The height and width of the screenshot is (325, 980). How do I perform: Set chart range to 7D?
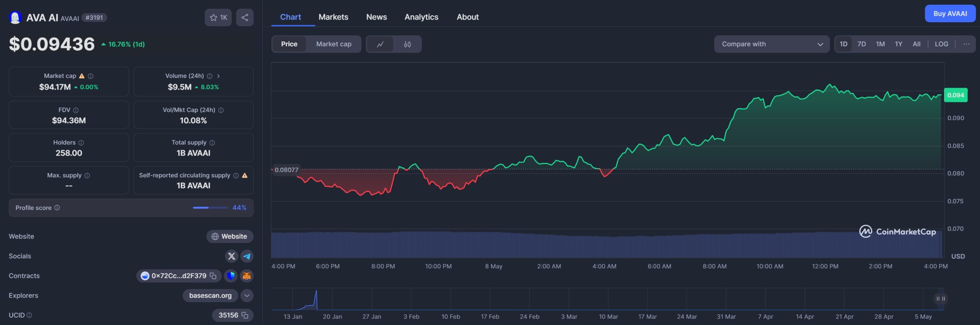[x=861, y=44]
